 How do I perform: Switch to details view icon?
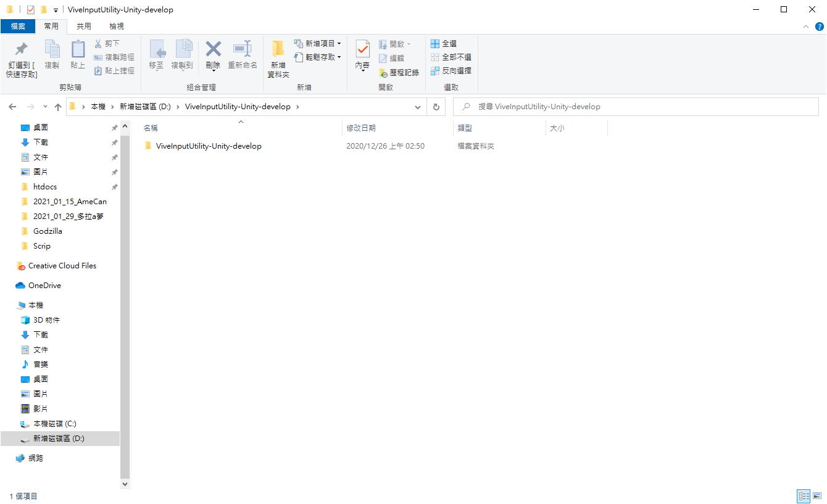pyautogui.click(x=804, y=496)
